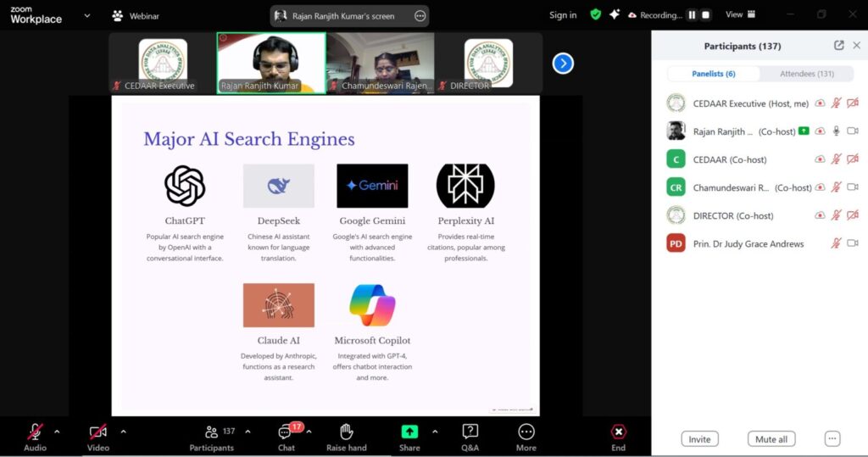Expand the video options arrow
The height and width of the screenshot is (457, 868).
click(124, 432)
